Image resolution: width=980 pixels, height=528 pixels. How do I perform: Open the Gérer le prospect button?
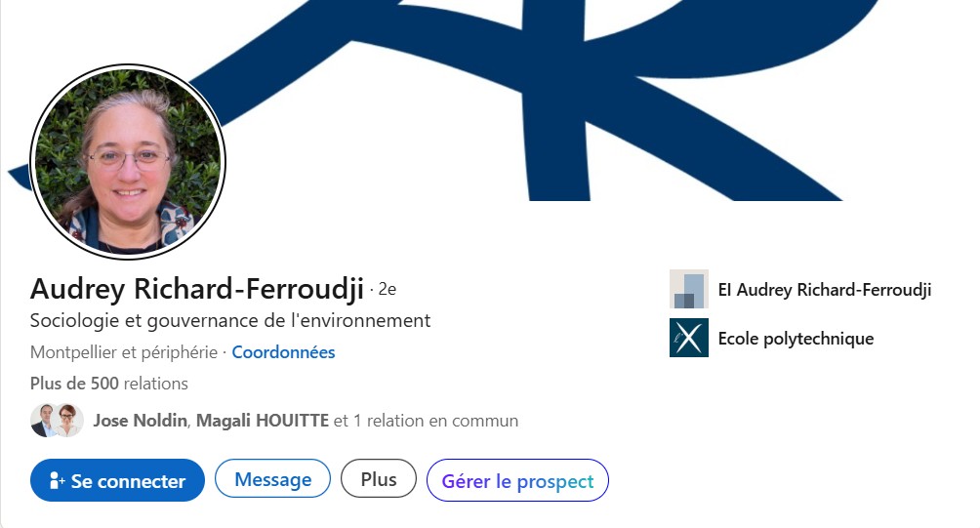tap(517, 481)
